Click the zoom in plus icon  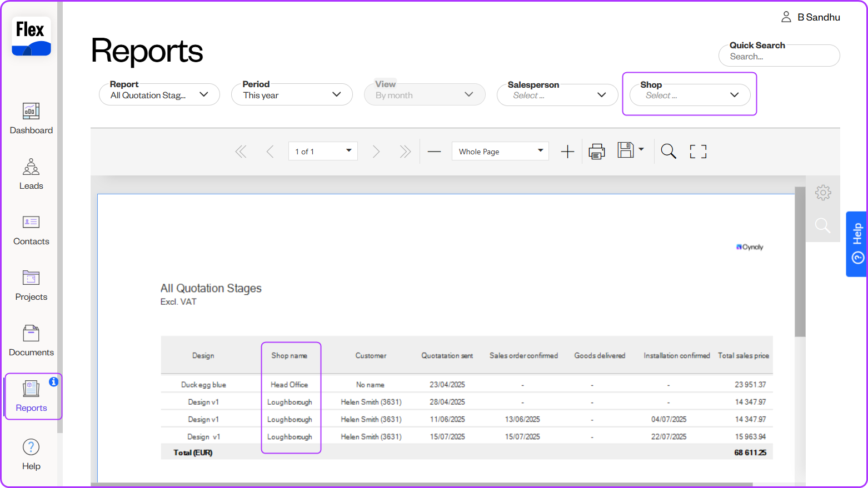tap(567, 152)
